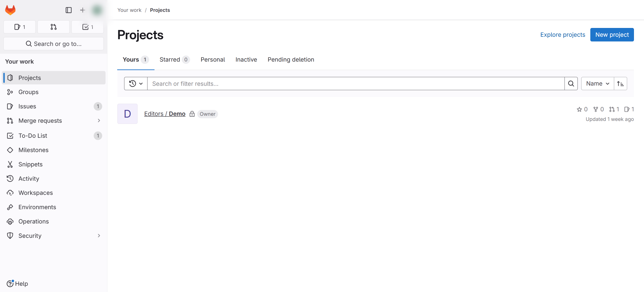644x292 pixels.
Task: Click the search magnifier in filter bar
Action: 571,83
